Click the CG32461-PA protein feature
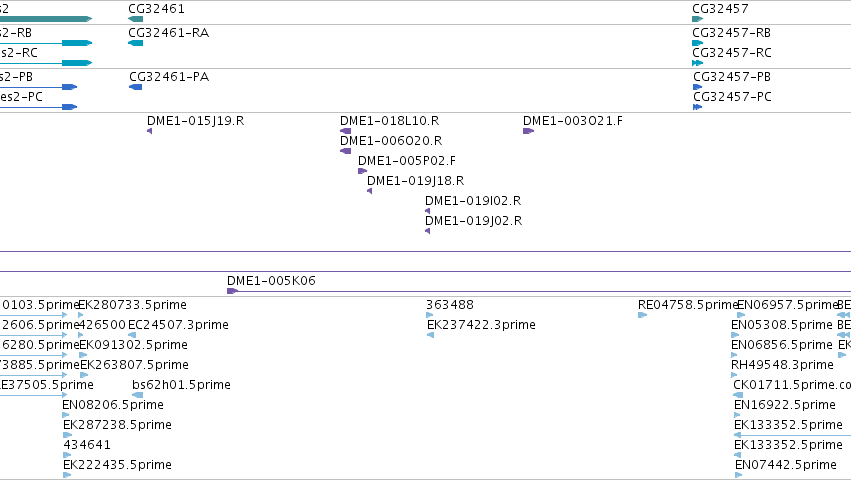 136,87
